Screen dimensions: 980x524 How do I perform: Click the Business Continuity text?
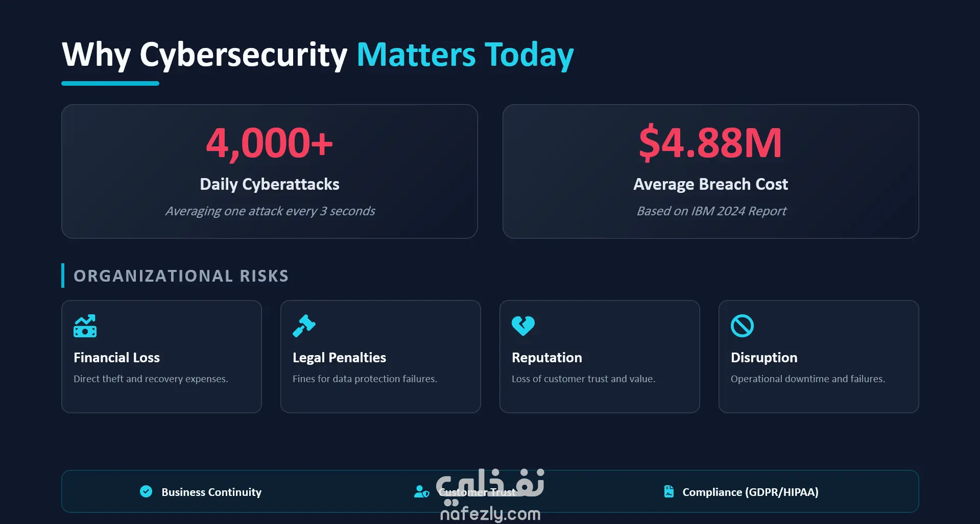tap(211, 492)
